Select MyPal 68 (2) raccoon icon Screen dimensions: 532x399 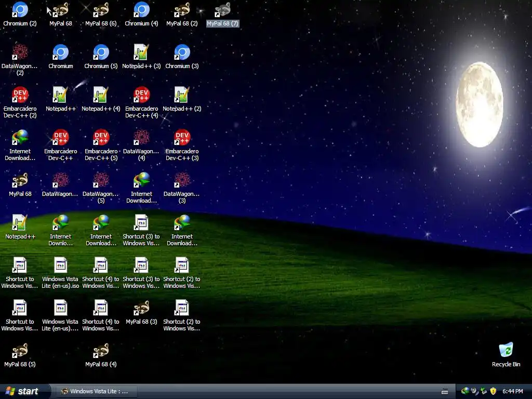[x=182, y=14]
